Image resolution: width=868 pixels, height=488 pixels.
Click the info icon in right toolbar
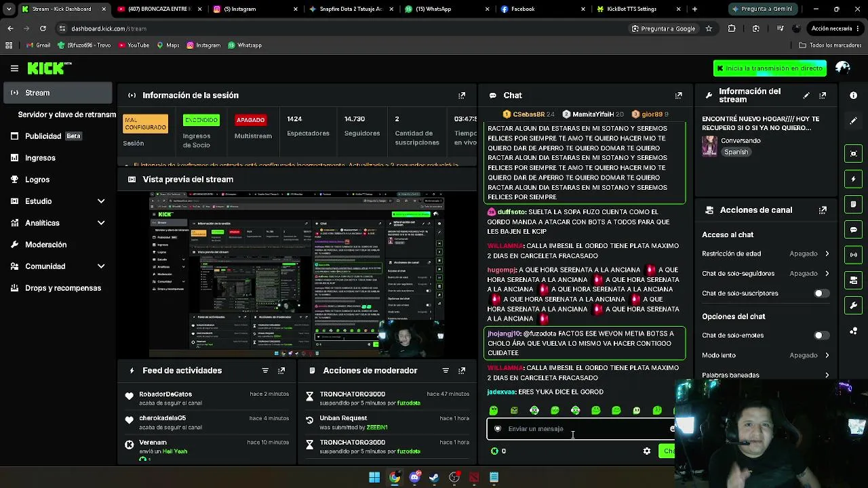point(854,96)
